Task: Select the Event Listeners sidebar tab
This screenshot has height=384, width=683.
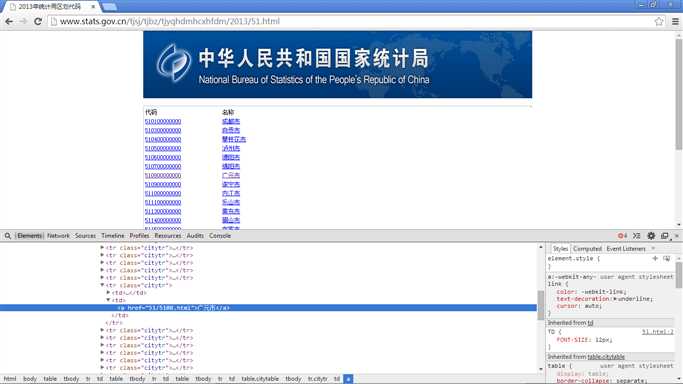Action: [x=626, y=249]
